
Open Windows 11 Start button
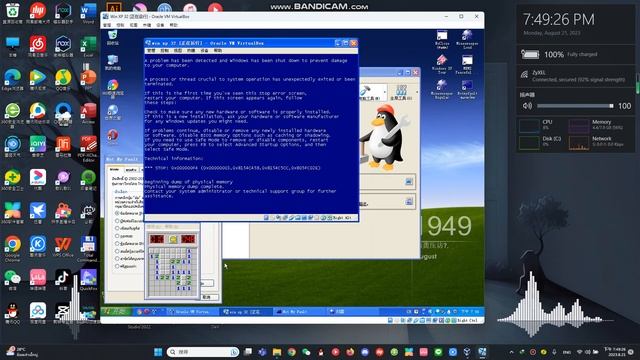(x=158, y=352)
